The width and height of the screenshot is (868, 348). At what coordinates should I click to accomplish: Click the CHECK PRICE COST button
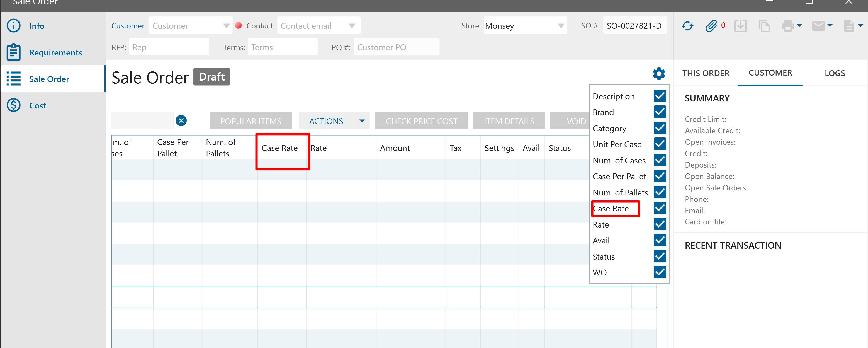(421, 121)
